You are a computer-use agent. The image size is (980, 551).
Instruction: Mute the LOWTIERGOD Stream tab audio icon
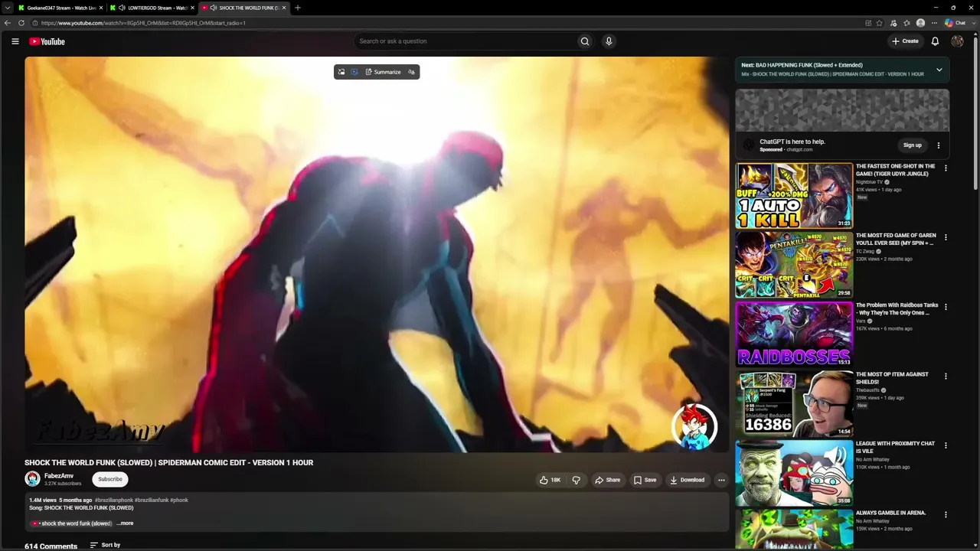coord(122,8)
